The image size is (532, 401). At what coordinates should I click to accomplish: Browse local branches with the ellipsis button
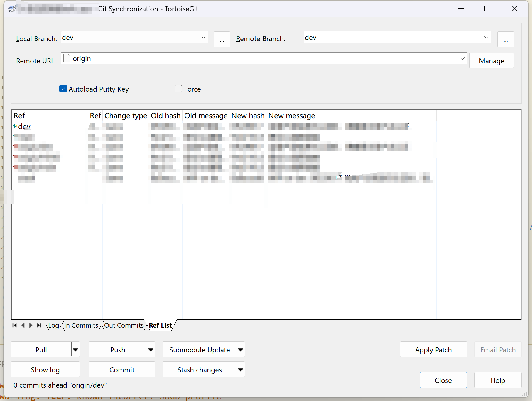pos(222,39)
